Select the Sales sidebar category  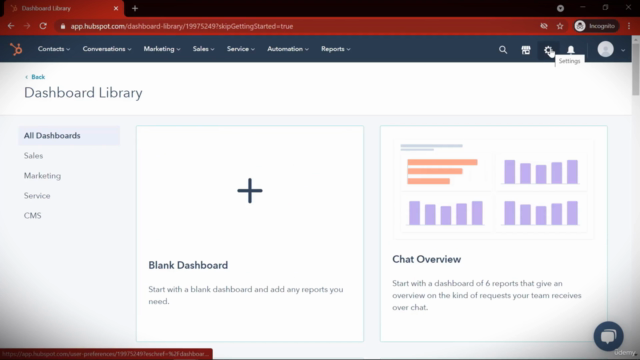tap(33, 156)
